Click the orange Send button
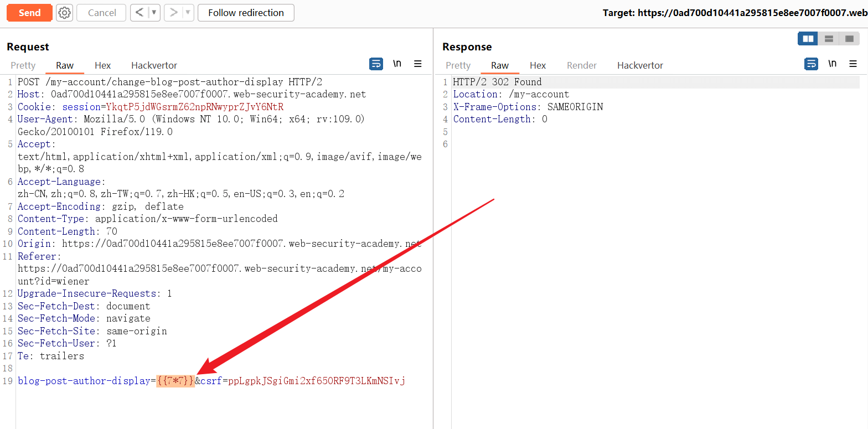 [29, 13]
